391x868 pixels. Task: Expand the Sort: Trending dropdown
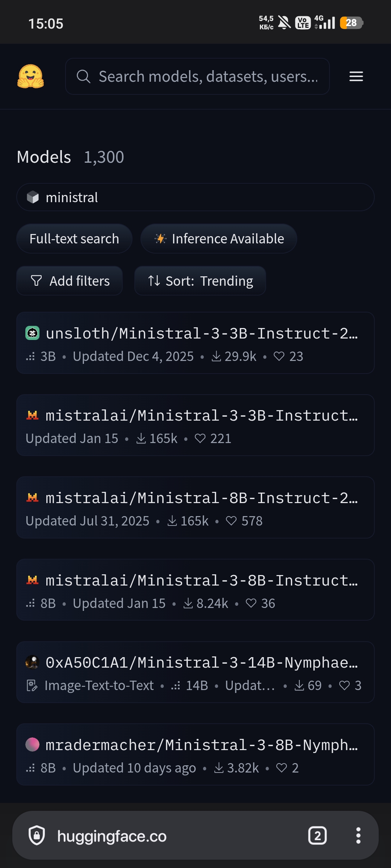point(200,281)
